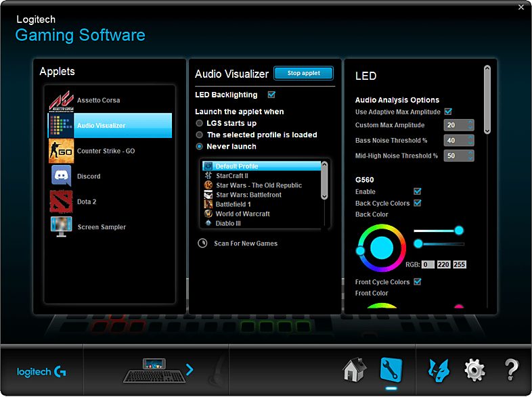Toggle the LED Backlighting checkbox
The image size is (532, 397).
point(272,95)
